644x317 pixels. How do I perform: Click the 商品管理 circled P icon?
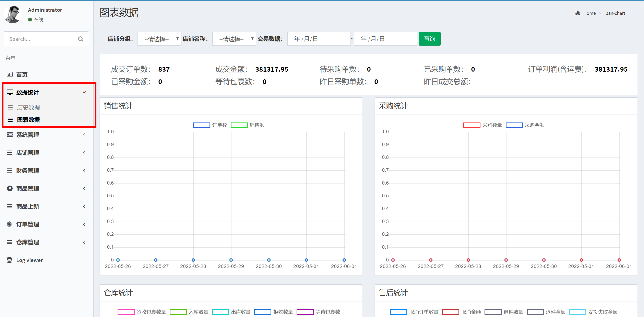[x=10, y=188]
